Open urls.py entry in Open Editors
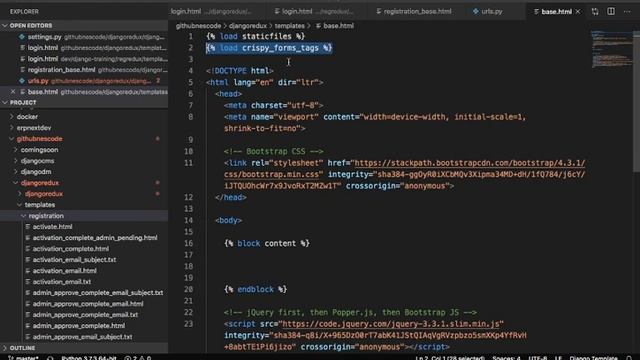The image size is (640, 360). (x=84, y=81)
